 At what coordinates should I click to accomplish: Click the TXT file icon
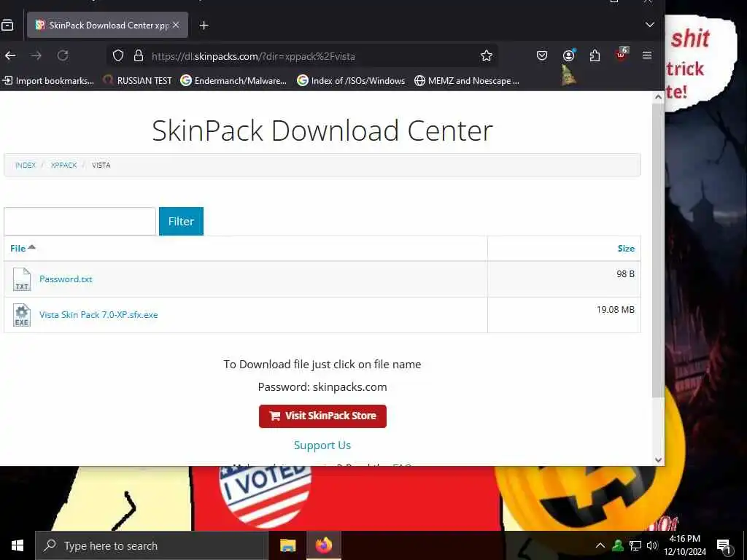(21, 279)
